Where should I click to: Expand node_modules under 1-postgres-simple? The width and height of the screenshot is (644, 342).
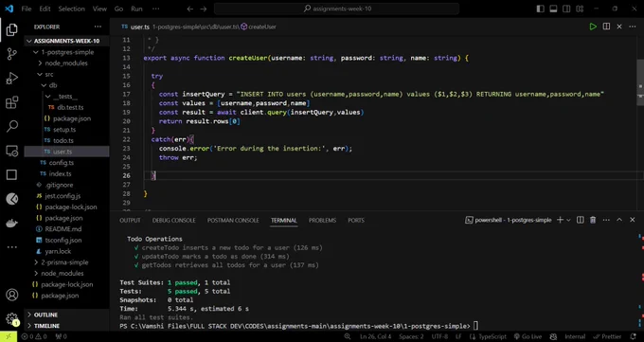click(x=66, y=63)
